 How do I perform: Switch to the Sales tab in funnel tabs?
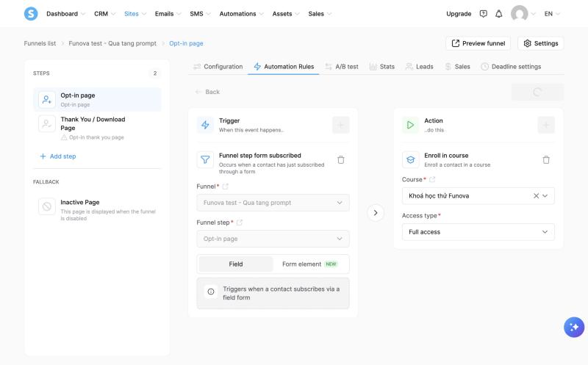pyautogui.click(x=457, y=67)
